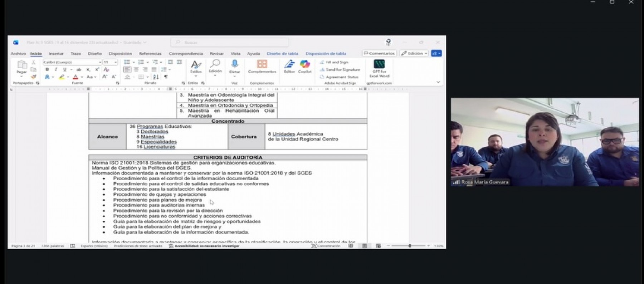Viewport: 644px width, 284px height.
Task: Toggle underline formatting
Action: pos(65,69)
